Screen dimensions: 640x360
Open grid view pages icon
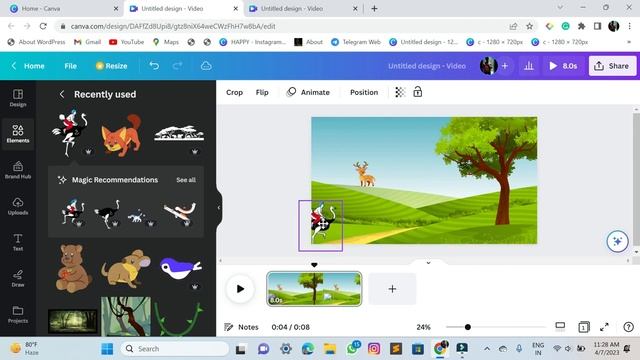584,327
